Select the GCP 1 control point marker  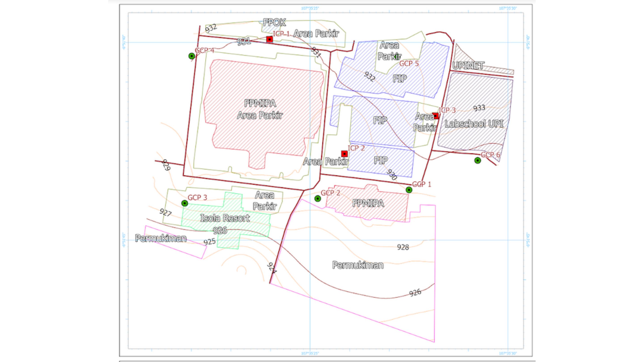409,190
